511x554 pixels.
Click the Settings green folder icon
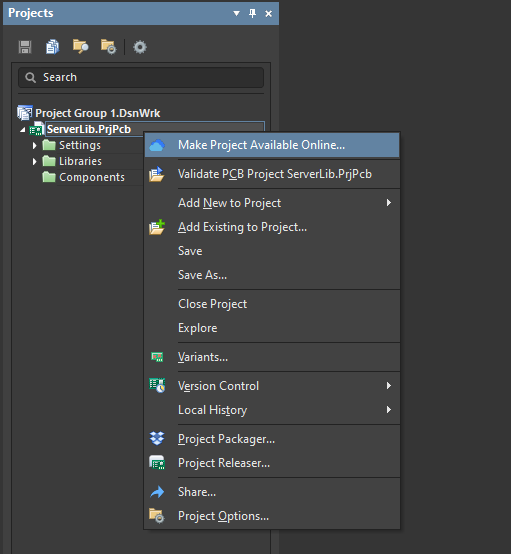(x=49, y=145)
